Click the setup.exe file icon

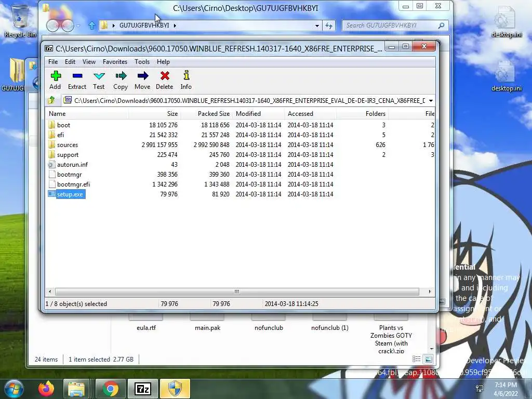pyautogui.click(x=51, y=194)
